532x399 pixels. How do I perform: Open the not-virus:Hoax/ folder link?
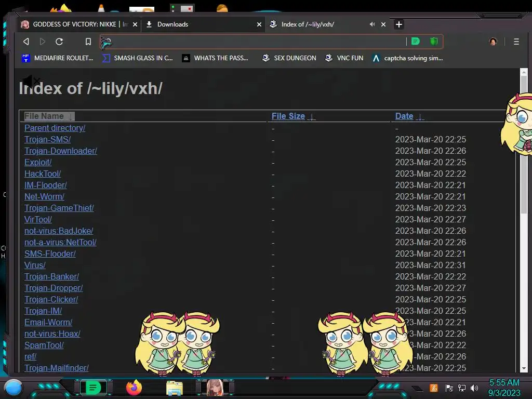[52, 334]
